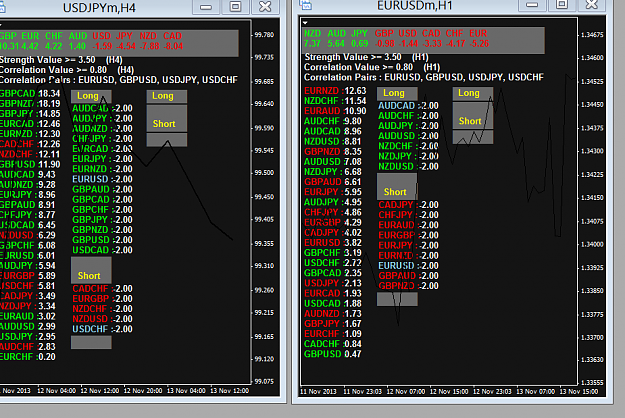625x418 pixels.
Task: Click AUDCHF 2.83 row in USDJPYm window
Action: (x=28, y=347)
